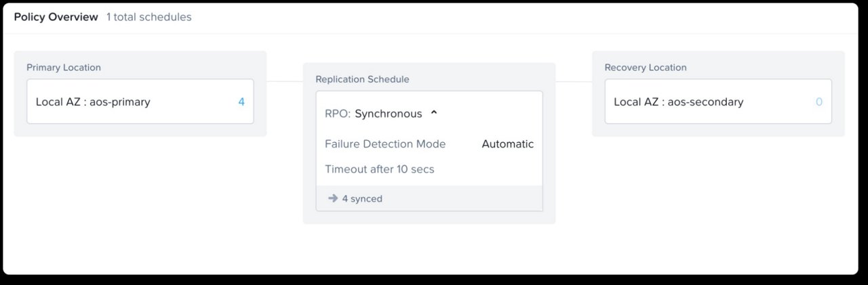Click the Policy Overview heading

click(56, 17)
